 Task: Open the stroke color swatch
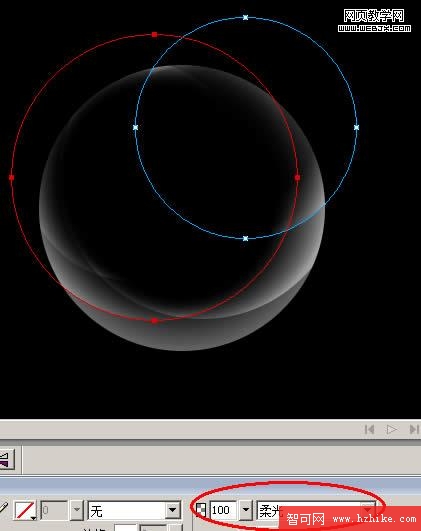[25, 510]
